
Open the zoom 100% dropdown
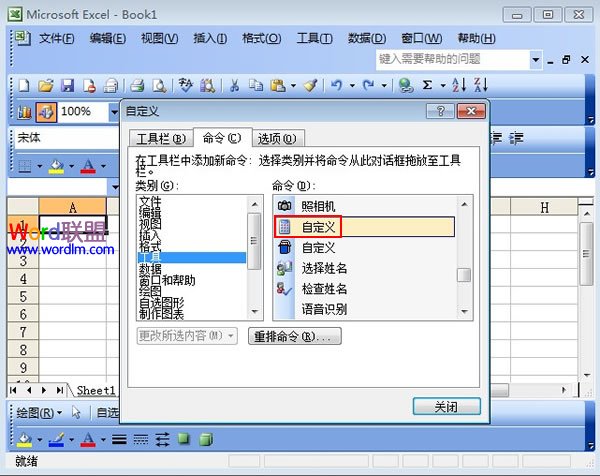(x=114, y=112)
